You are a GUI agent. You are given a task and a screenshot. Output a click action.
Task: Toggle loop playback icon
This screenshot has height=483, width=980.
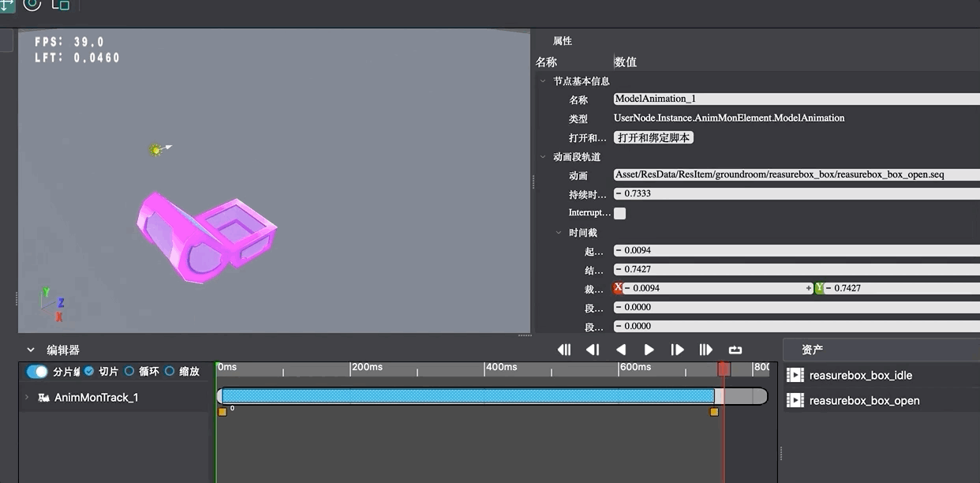pos(735,350)
